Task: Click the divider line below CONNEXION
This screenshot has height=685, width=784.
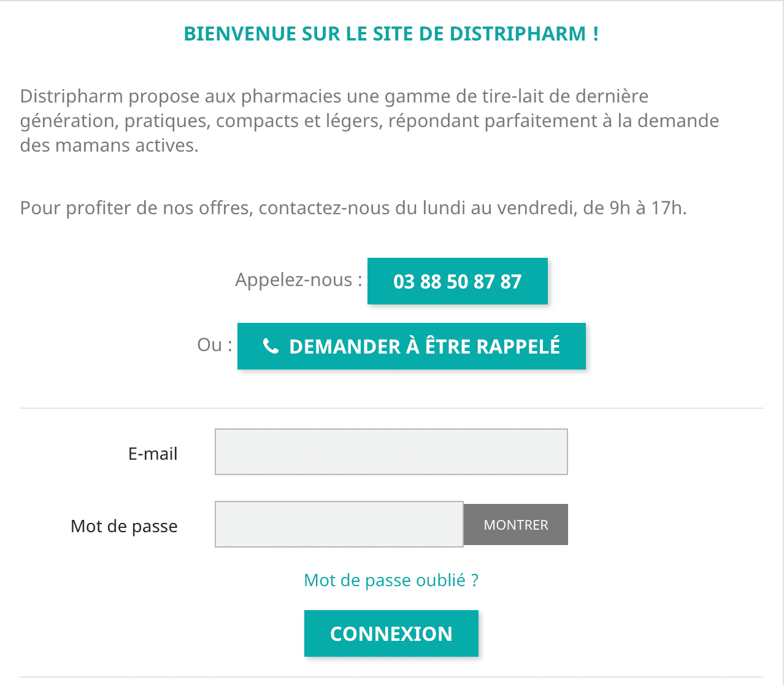Action: tap(391, 677)
